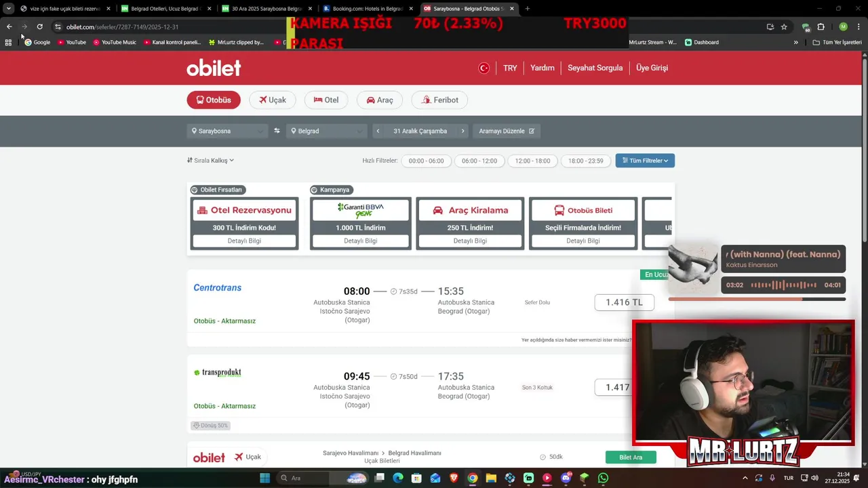868x488 pixels.
Task: Open File Explorer from taskbar
Action: (x=491, y=478)
